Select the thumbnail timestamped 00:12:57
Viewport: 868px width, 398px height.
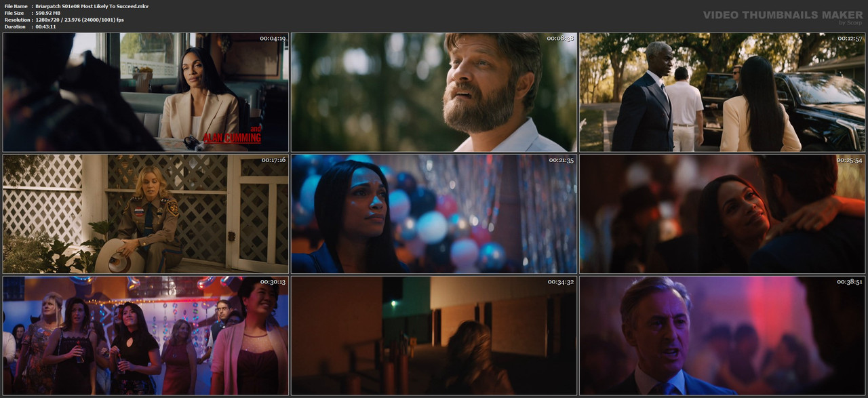point(722,92)
